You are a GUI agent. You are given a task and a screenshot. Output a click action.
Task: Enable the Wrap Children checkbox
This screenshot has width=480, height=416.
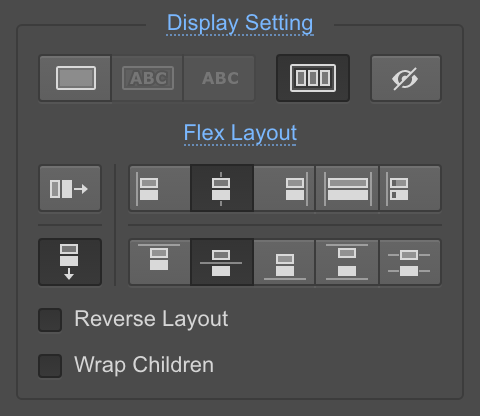pos(50,366)
